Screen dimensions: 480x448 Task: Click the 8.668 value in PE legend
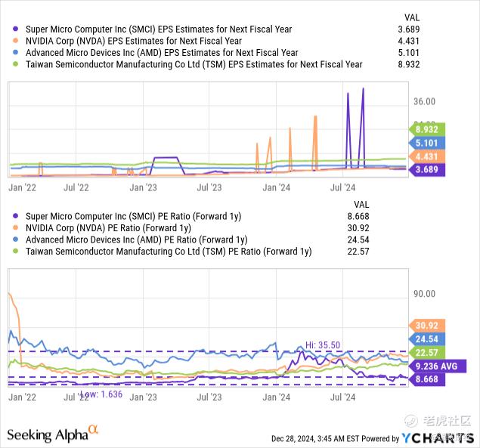tap(358, 216)
